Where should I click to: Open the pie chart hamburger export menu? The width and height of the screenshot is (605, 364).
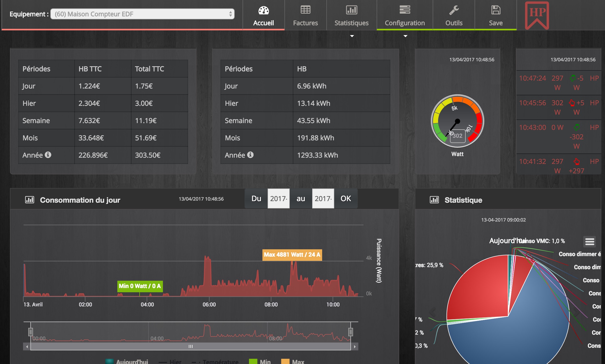coord(590,241)
